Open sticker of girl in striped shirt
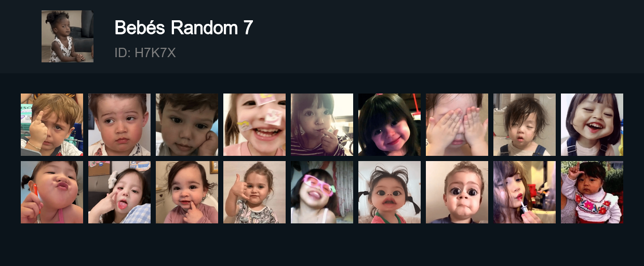 click(x=322, y=125)
